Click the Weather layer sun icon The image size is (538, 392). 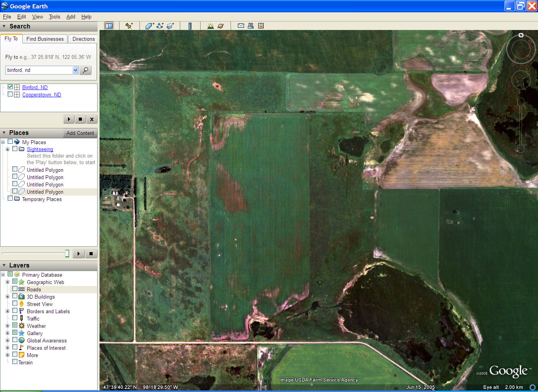22,326
